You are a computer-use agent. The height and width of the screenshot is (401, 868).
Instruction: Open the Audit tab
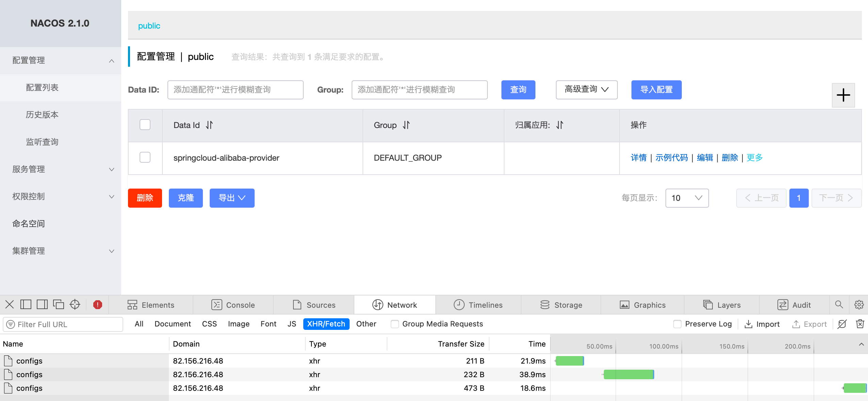pyautogui.click(x=794, y=305)
